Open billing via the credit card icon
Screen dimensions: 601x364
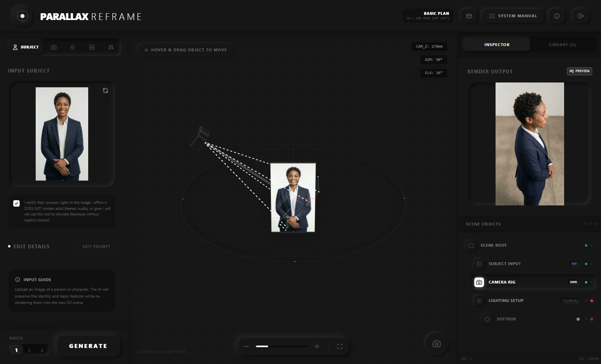[x=469, y=16]
